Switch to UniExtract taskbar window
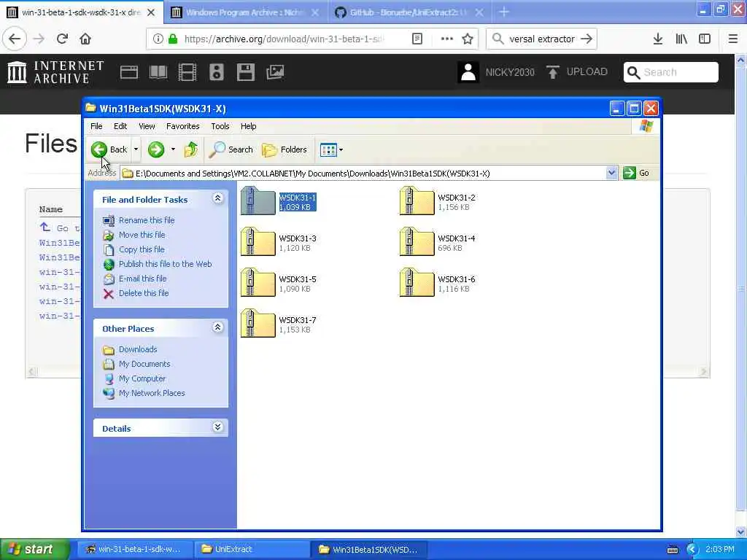 (x=252, y=549)
